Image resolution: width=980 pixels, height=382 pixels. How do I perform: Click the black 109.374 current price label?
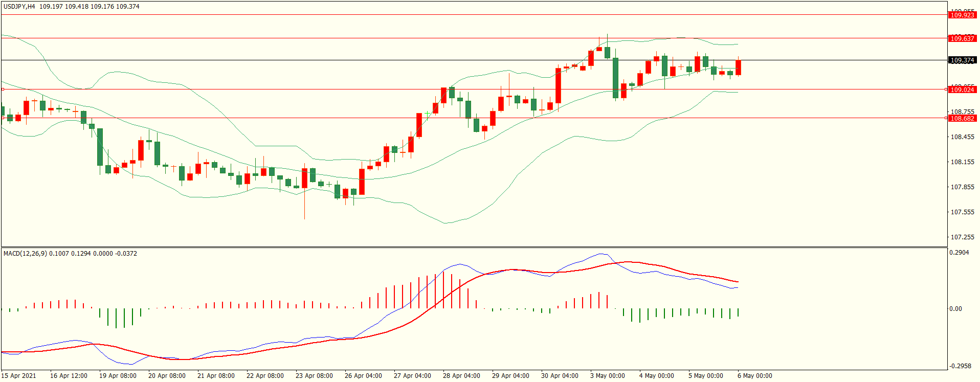962,60
